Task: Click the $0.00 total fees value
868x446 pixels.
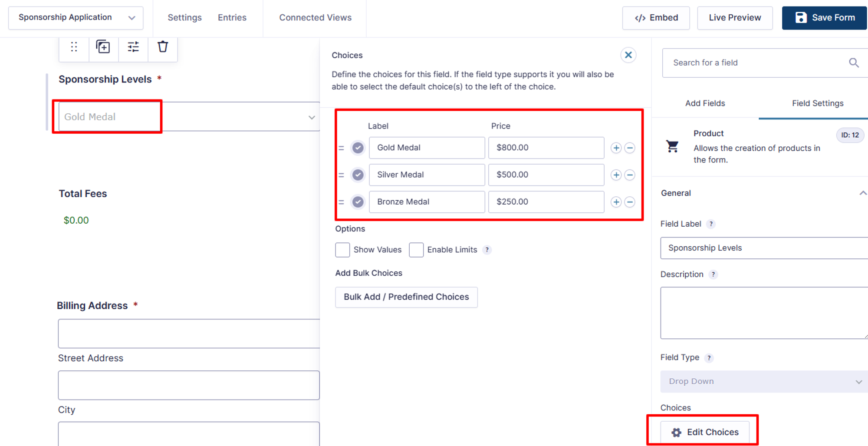Action: (x=76, y=221)
